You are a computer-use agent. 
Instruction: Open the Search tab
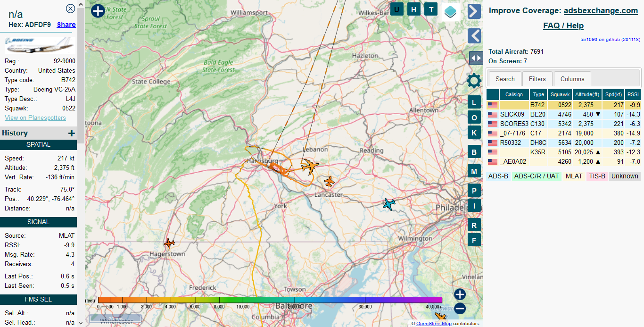(x=505, y=79)
